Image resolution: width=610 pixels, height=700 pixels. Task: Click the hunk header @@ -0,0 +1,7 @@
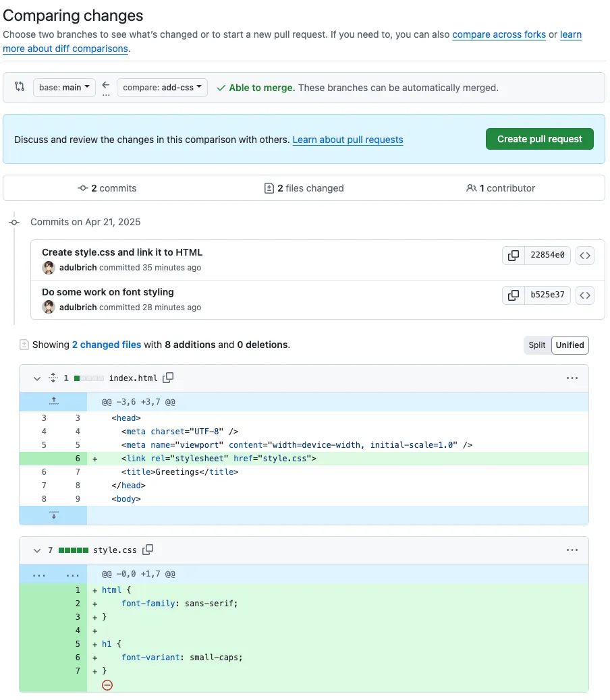138,574
